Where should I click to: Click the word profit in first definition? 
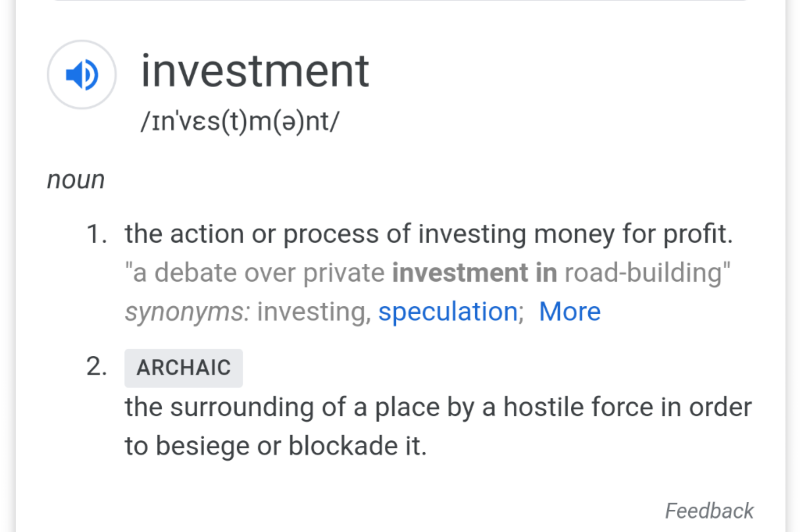698,234
